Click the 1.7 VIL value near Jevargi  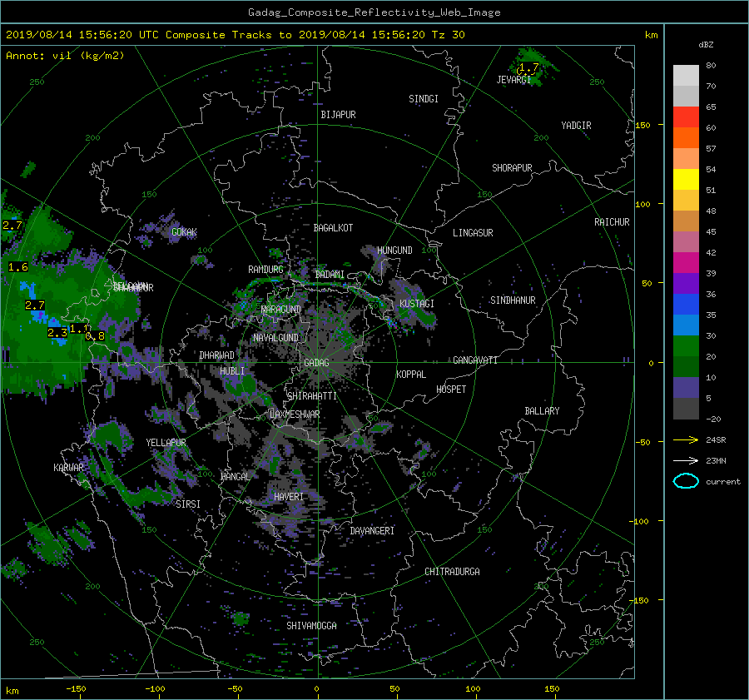pos(528,67)
